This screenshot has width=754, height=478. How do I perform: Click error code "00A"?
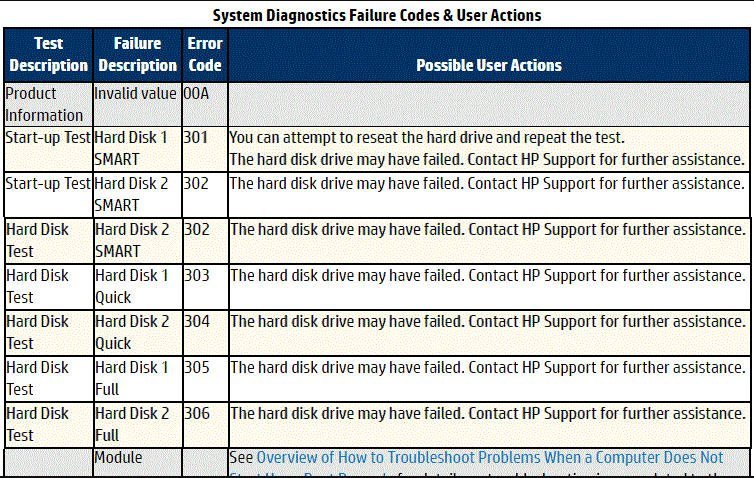[196, 94]
